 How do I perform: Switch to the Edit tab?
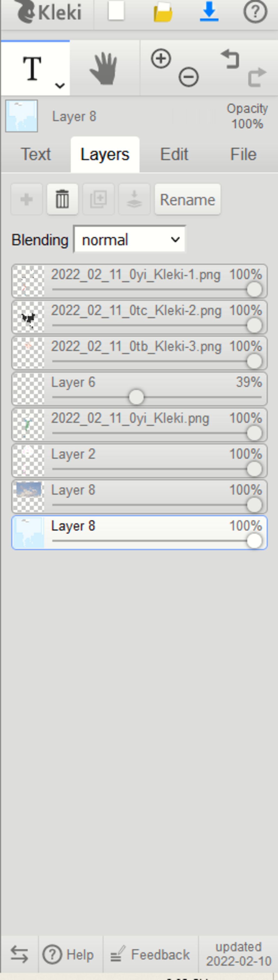pos(174,155)
